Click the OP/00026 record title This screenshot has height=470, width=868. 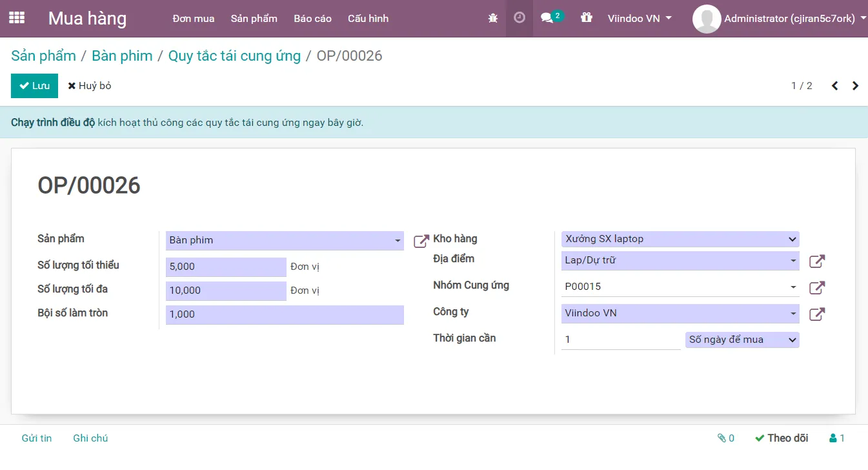[89, 185]
